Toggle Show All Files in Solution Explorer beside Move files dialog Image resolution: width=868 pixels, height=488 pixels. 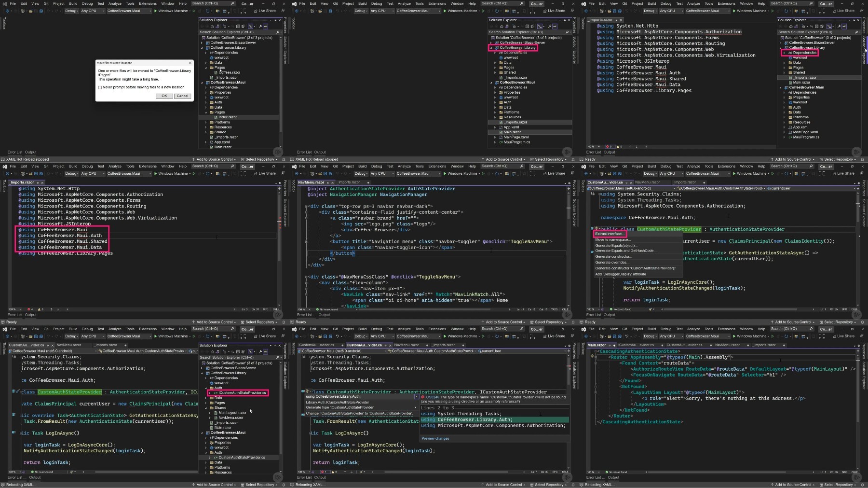(243, 27)
